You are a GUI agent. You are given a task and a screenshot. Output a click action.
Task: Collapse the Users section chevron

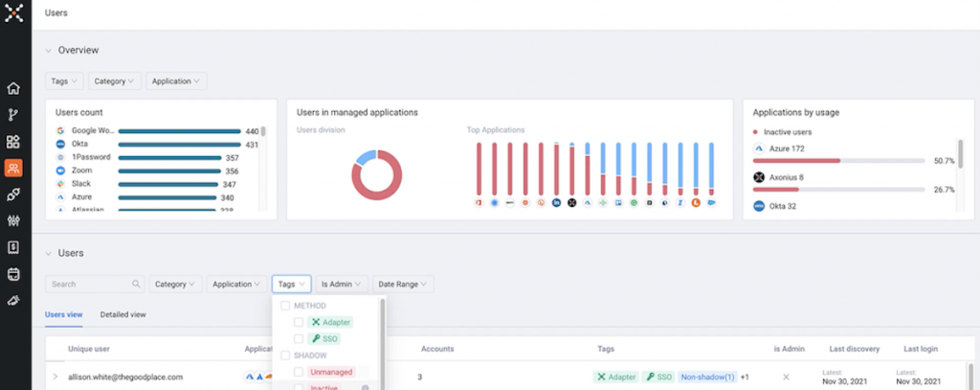pos(48,254)
